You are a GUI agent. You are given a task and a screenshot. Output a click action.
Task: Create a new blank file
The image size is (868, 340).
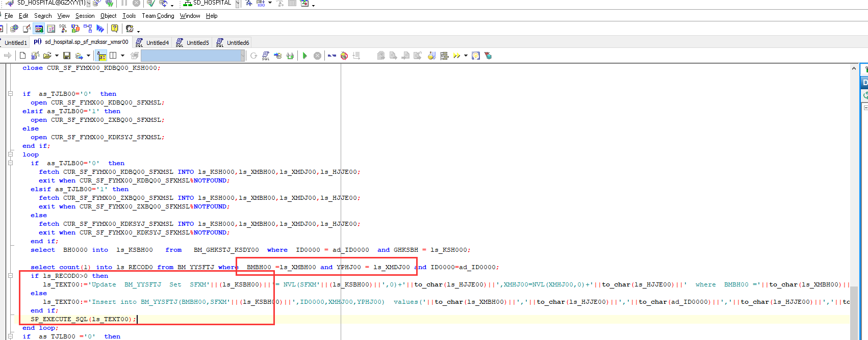click(x=22, y=56)
